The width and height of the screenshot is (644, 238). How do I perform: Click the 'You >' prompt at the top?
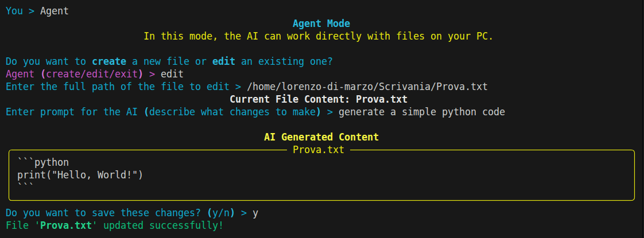pyautogui.click(x=20, y=11)
